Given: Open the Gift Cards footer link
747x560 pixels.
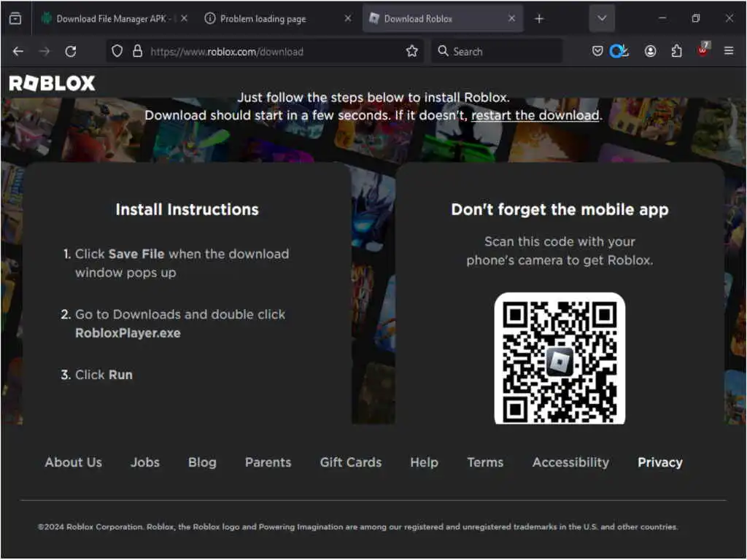Looking at the screenshot, I should click(x=351, y=462).
